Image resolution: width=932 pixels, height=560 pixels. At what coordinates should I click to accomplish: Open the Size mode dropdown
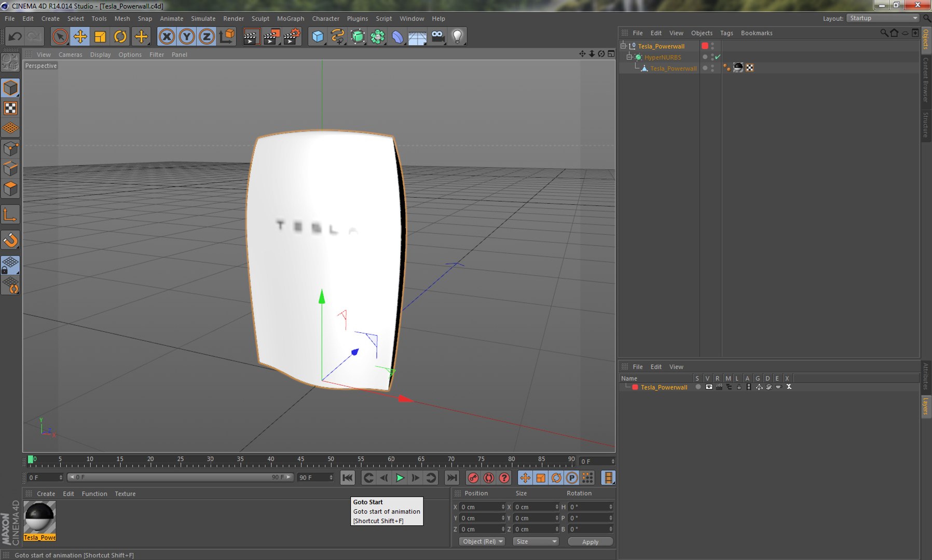click(536, 541)
